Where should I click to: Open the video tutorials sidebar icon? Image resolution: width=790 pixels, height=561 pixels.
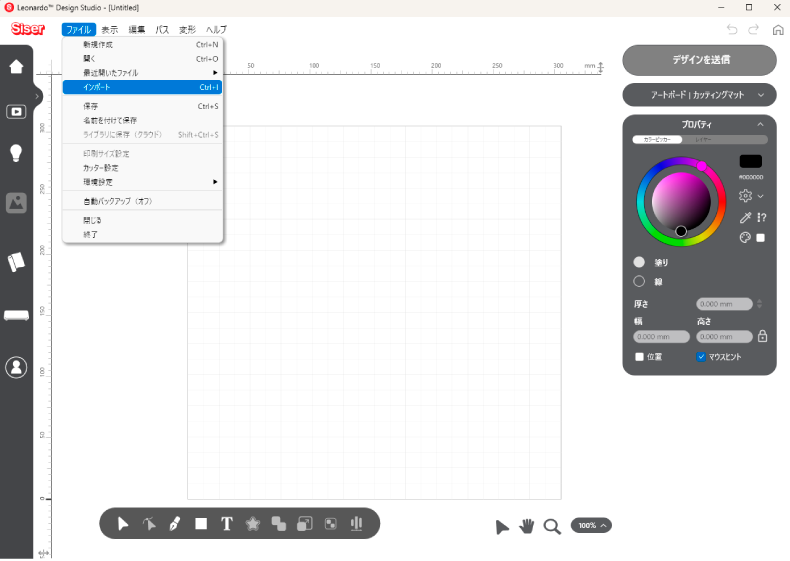coord(16,111)
